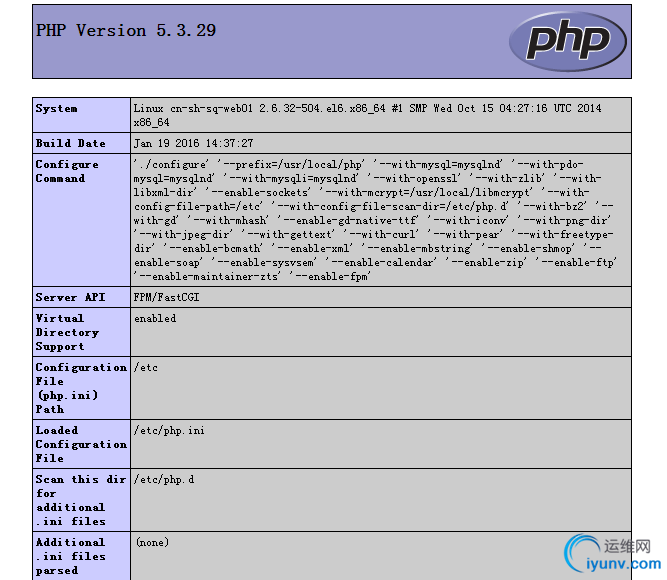Select the 'enabled' value
Image resolution: width=667 pixels, height=580 pixels.
click(x=155, y=318)
